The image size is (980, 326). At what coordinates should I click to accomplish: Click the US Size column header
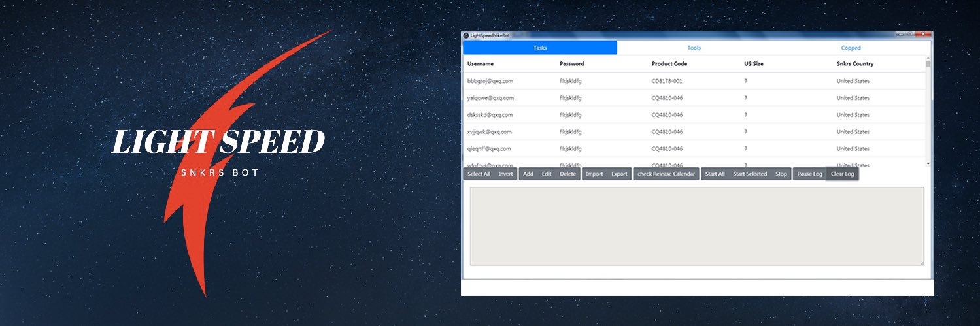tap(754, 64)
